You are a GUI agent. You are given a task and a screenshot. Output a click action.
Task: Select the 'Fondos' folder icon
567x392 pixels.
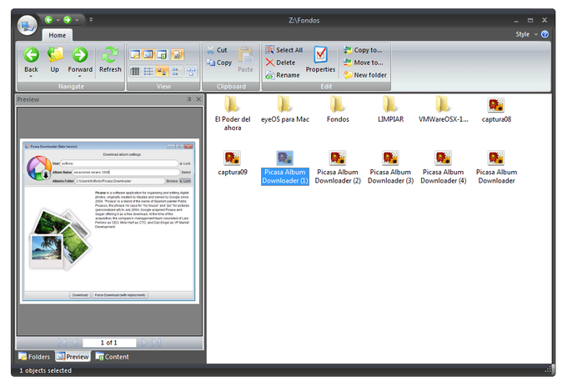[338, 104]
